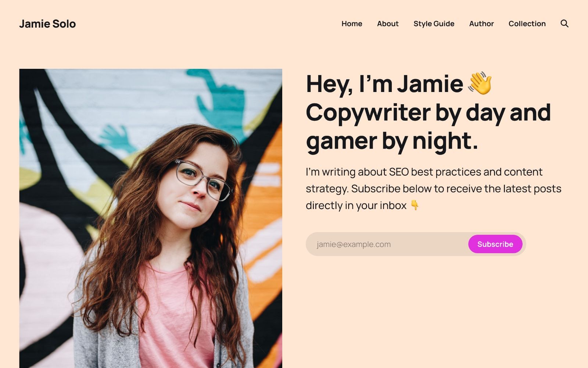Click the "Hey, I'm Jamie" heading
This screenshot has width=588, height=368.
384,84
